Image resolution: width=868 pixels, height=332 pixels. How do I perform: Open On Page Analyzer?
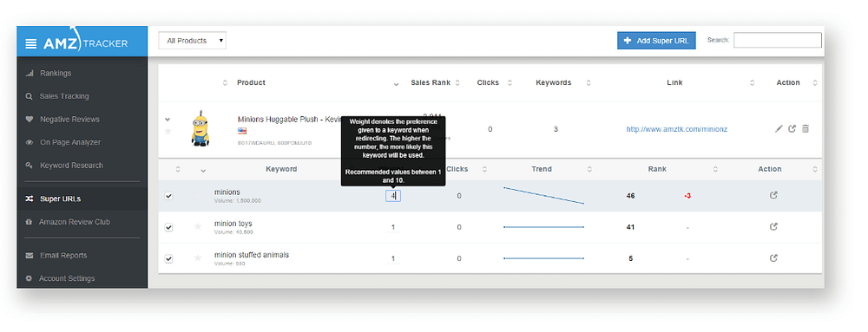coord(70,142)
